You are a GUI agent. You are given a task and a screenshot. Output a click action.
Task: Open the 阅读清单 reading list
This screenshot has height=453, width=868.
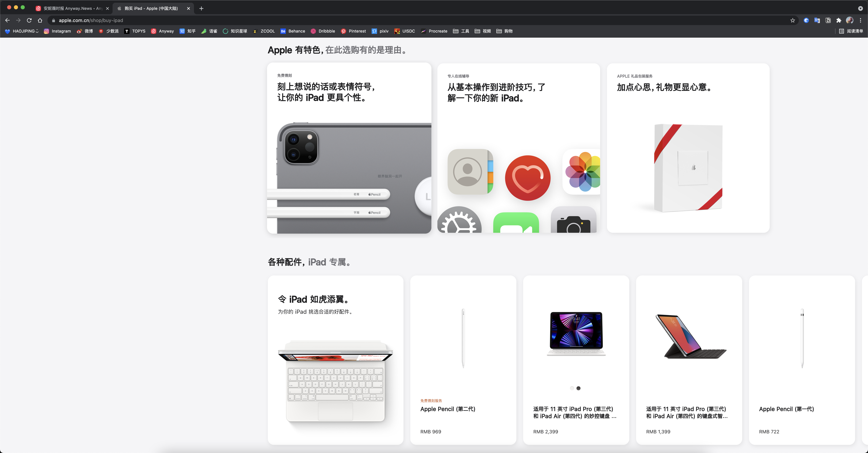point(851,31)
